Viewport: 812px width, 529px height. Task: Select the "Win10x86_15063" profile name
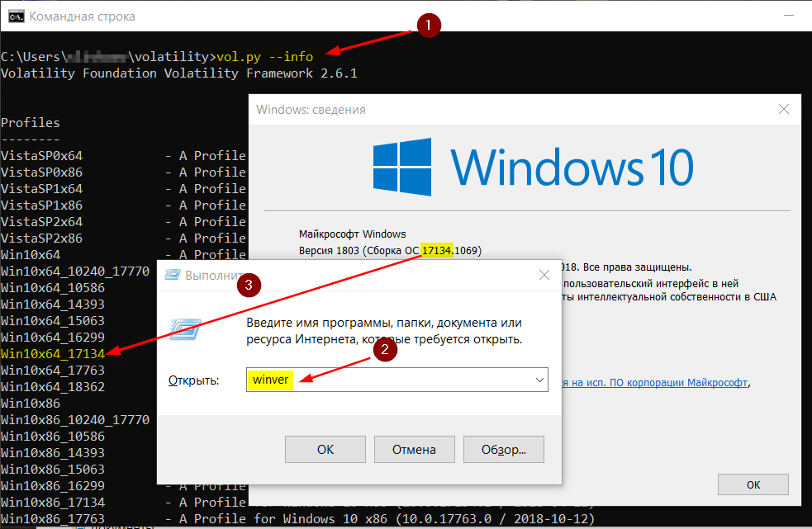click(x=53, y=470)
